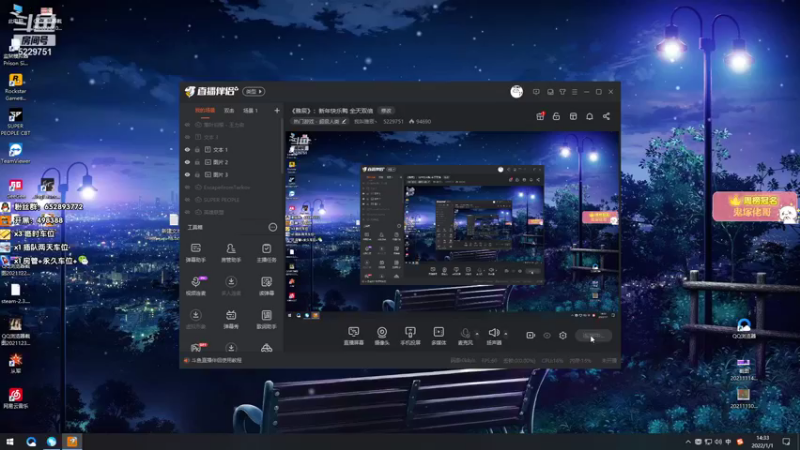The height and width of the screenshot is (450, 800).
Task: Click the 扬声器 speaker icon
Action: point(493,334)
